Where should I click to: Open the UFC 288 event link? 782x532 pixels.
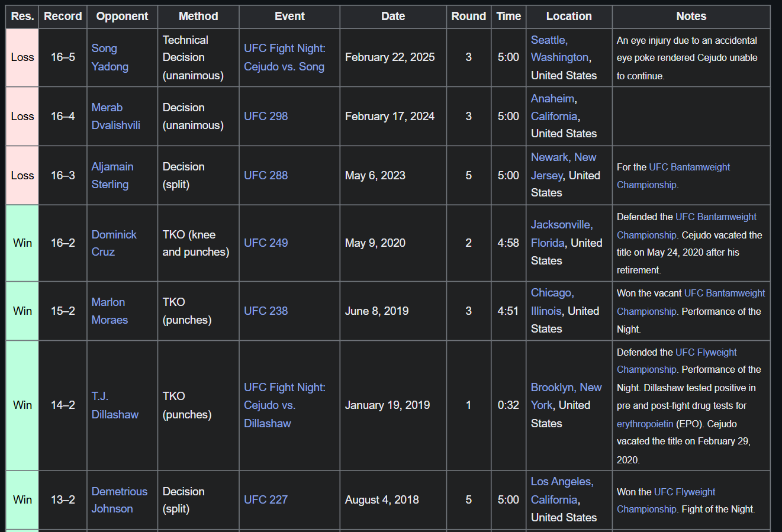(266, 175)
